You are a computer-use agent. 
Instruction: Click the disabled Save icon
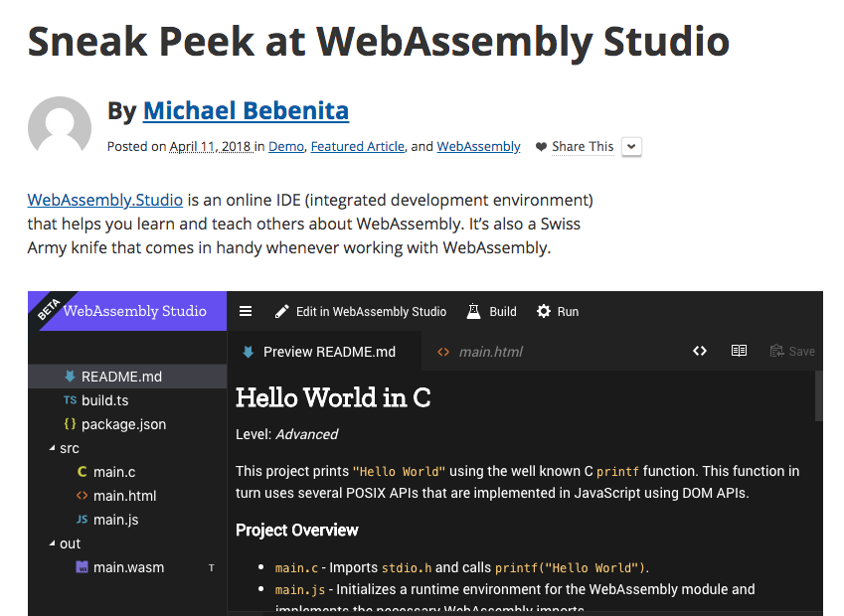(776, 352)
